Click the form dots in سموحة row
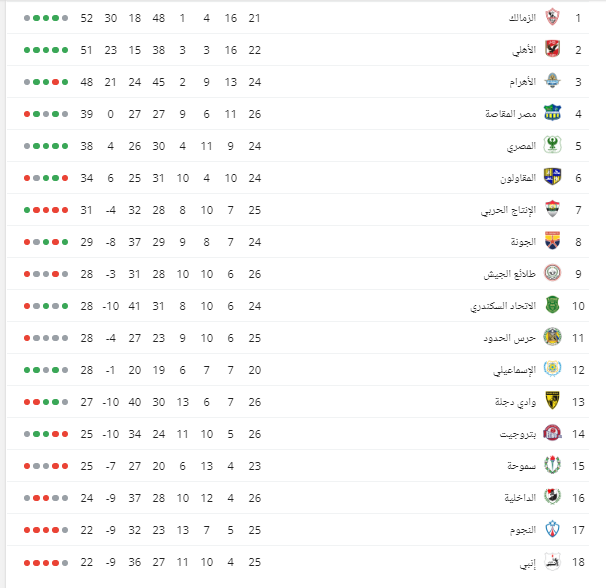This screenshot has width=606, height=588. pos(46,466)
